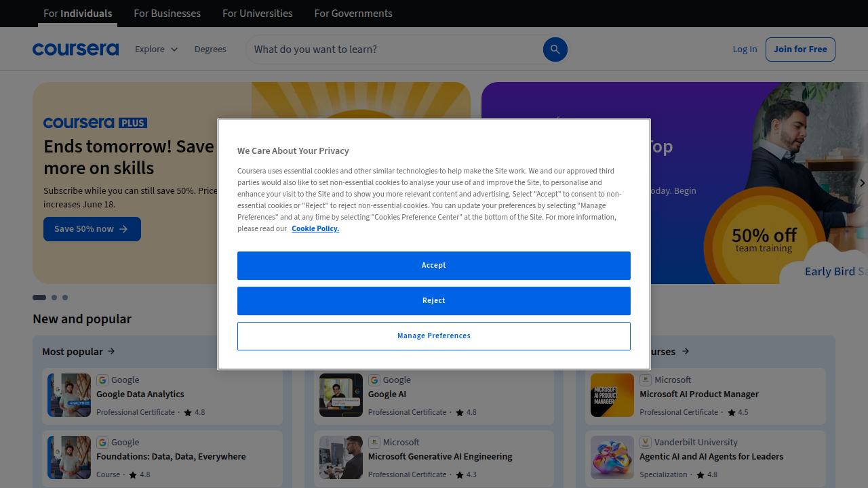Click the Join for Free button
This screenshot has width=868, height=488.
click(800, 49)
